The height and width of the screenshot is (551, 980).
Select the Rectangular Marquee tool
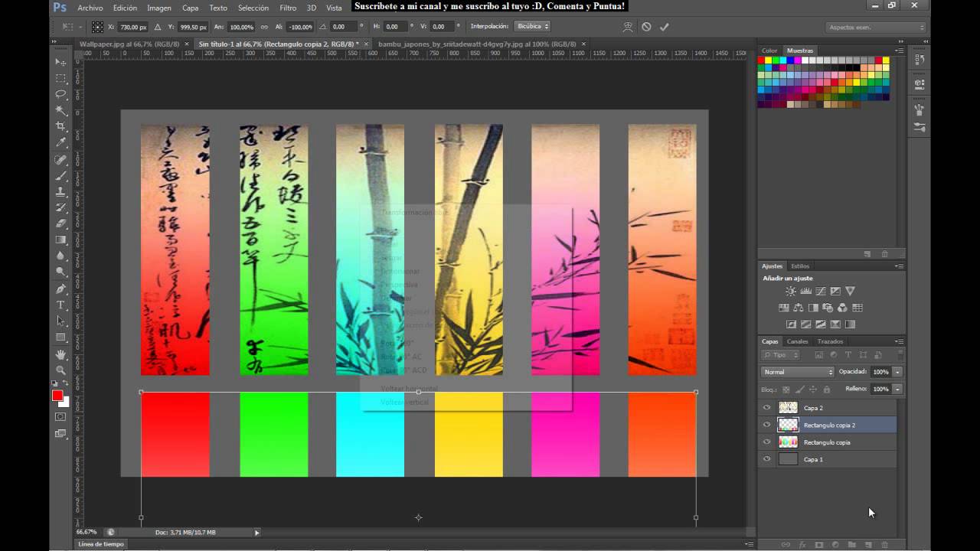[x=61, y=78]
